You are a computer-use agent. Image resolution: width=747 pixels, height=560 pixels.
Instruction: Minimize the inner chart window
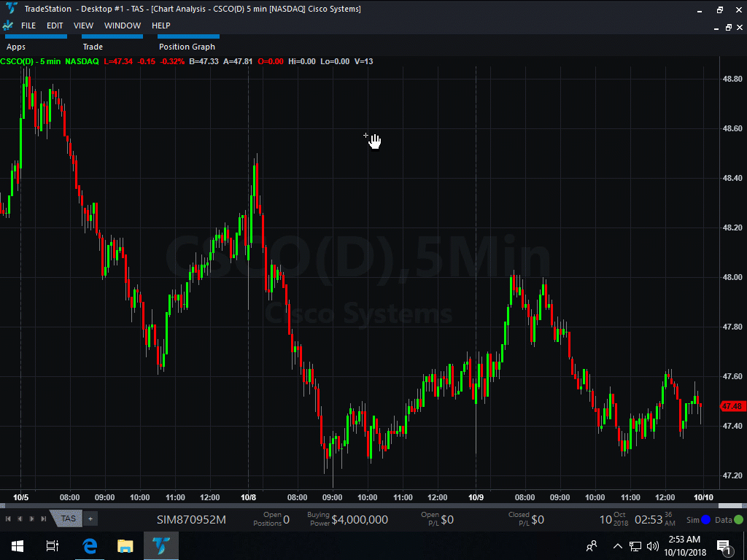pos(716,28)
